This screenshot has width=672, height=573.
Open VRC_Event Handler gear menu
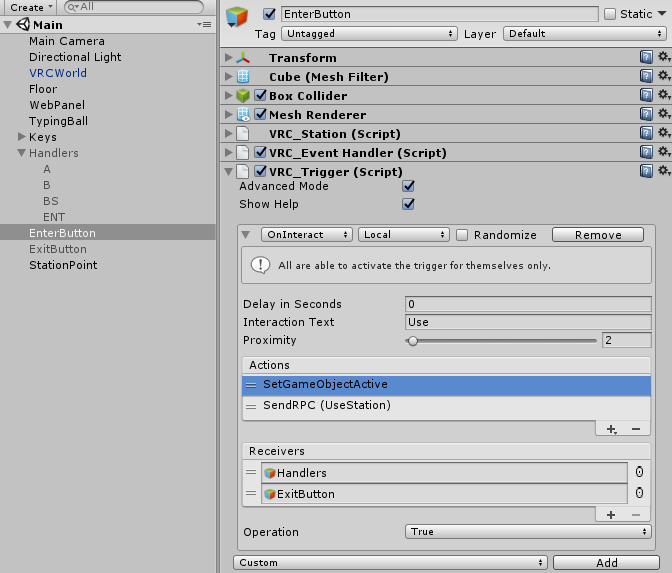(664, 152)
